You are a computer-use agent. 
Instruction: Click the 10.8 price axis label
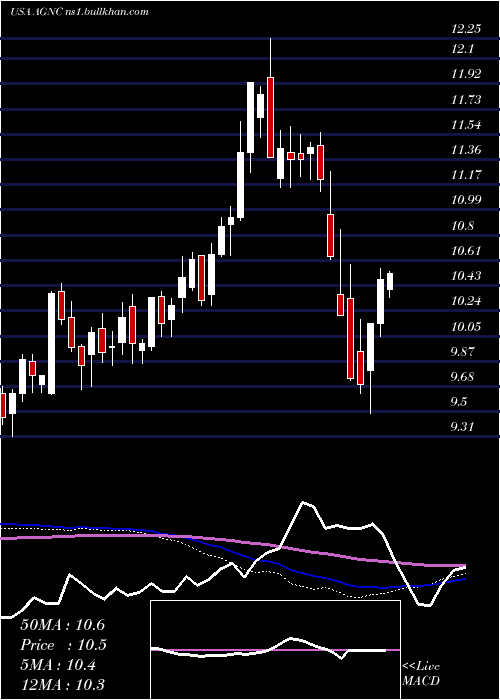tap(462, 225)
